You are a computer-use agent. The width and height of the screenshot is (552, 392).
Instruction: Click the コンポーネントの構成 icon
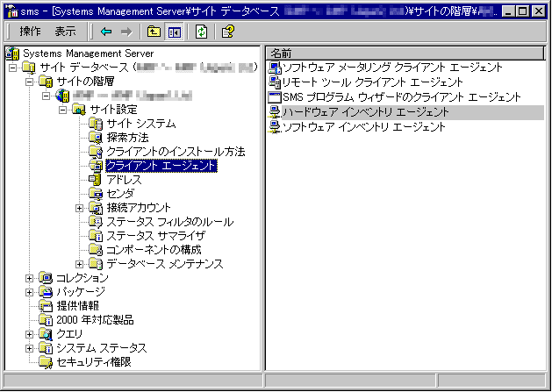tap(96, 249)
